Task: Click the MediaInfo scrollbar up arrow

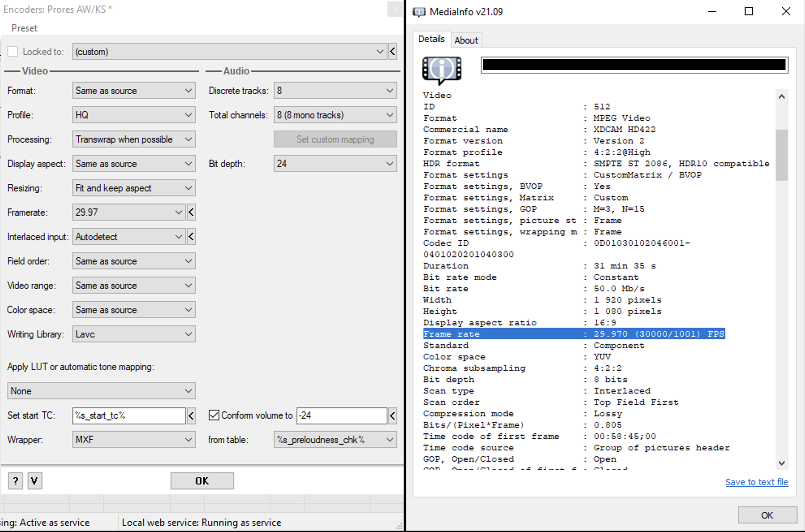Action: (x=781, y=97)
